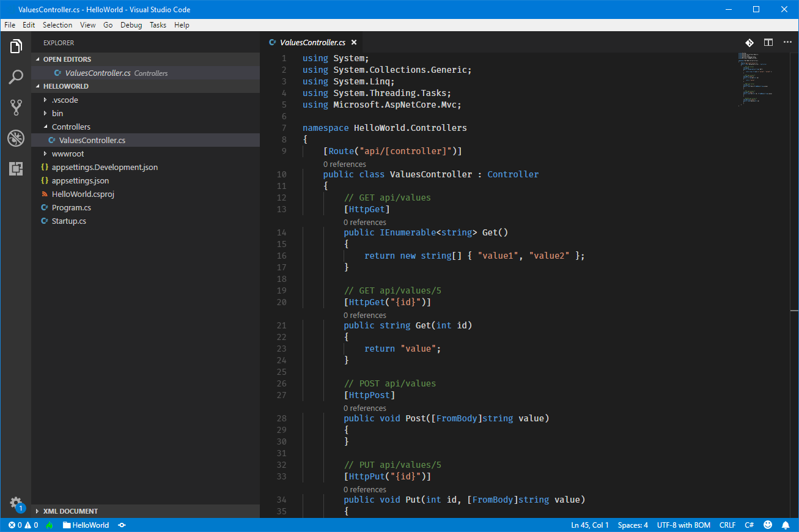
Task: Click the errors and warnings status indicator
Action: tap(23, 525)
